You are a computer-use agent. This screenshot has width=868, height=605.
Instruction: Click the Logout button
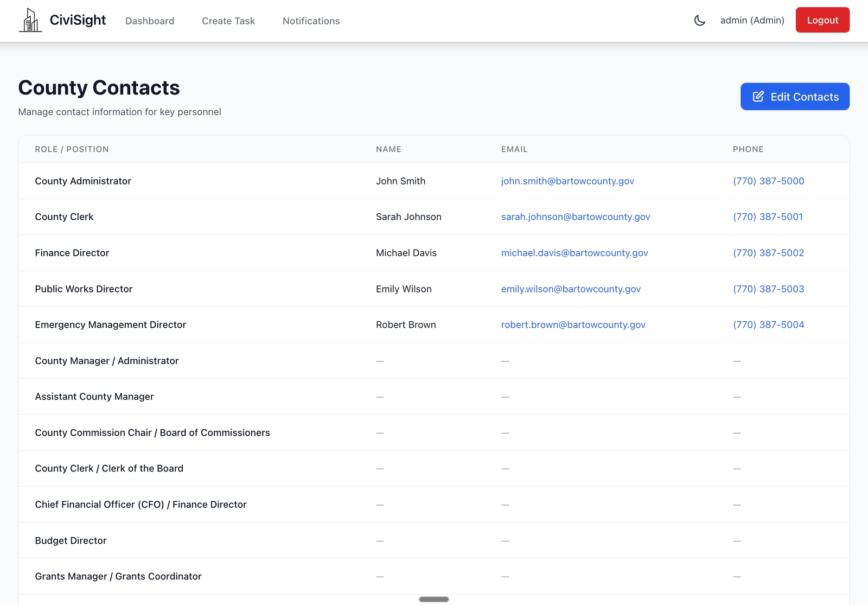click(x=822, y=20)
